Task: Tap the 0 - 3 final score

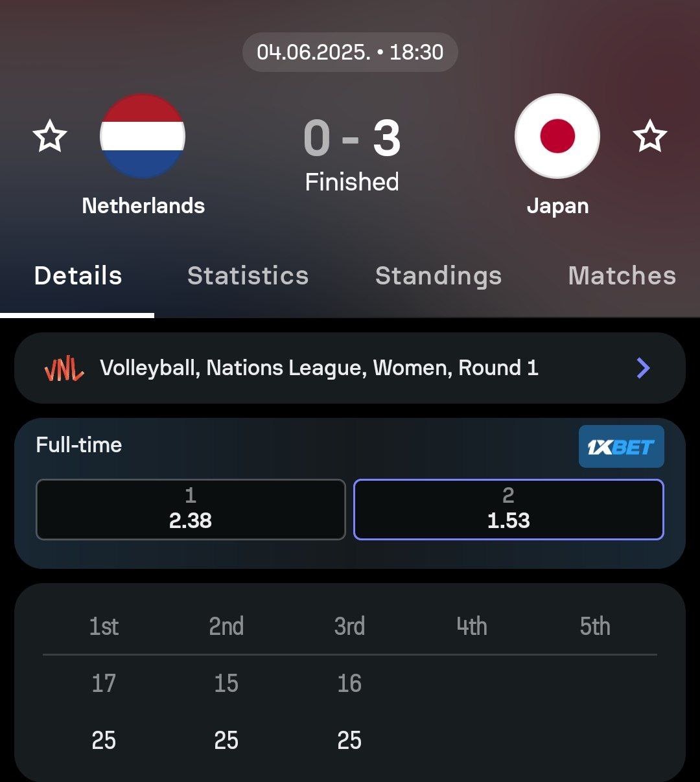Action: [x=351, y=139]
